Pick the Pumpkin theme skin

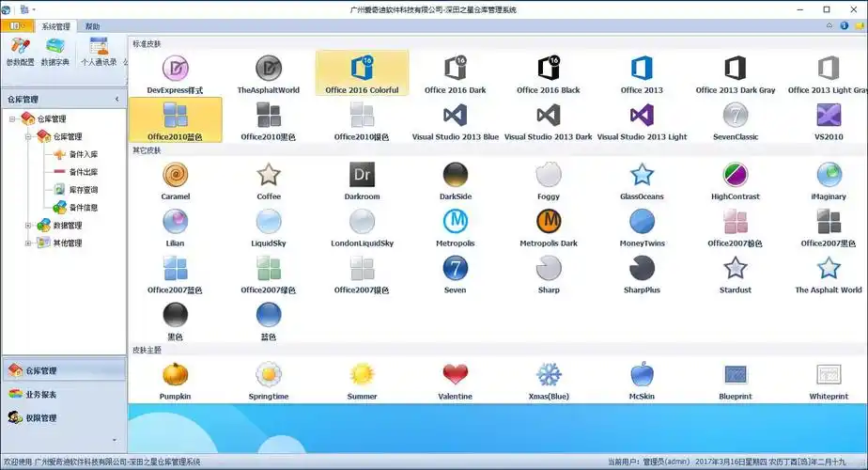coord(175,381)
